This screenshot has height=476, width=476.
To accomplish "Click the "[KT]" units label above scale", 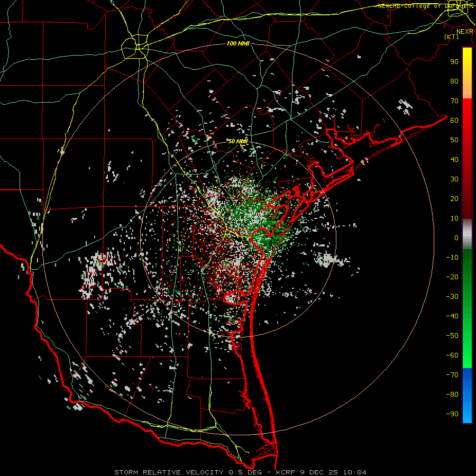I will pyautogui.click(x=452, y=36).
